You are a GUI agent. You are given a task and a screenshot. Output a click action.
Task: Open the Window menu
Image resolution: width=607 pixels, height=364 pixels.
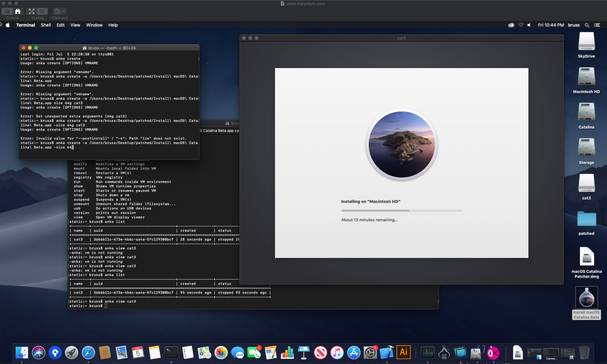click(x=94, y=25)
